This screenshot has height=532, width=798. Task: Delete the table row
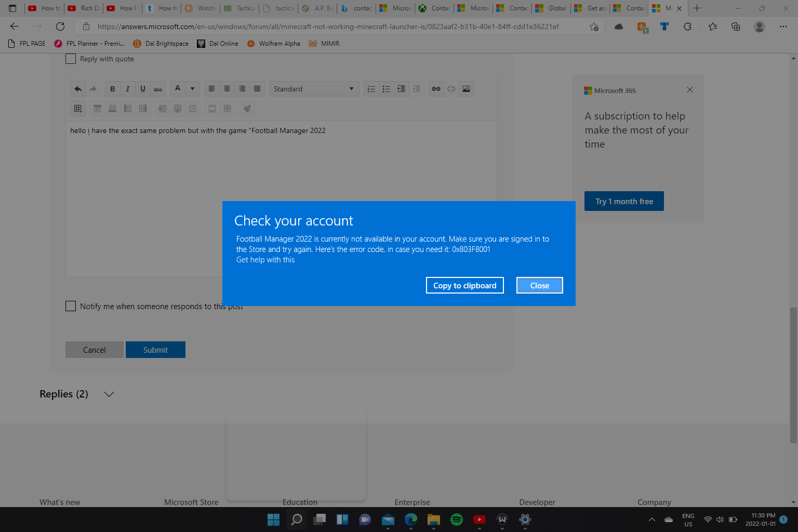(x=163, y=109)
